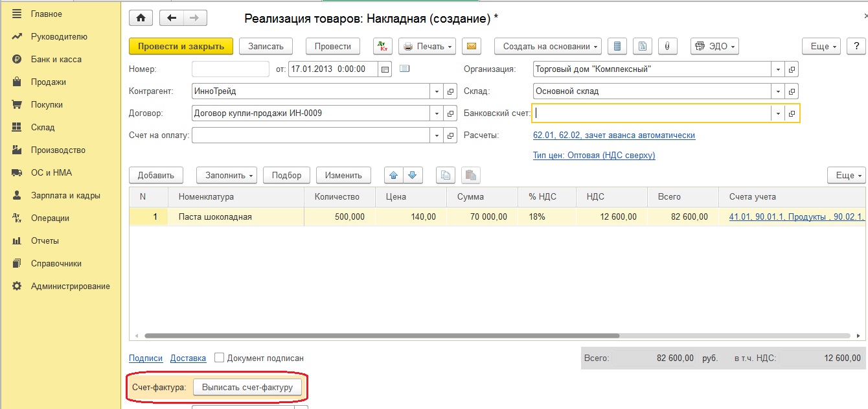
Task: Click the envelope email icon
Action: 472,46
